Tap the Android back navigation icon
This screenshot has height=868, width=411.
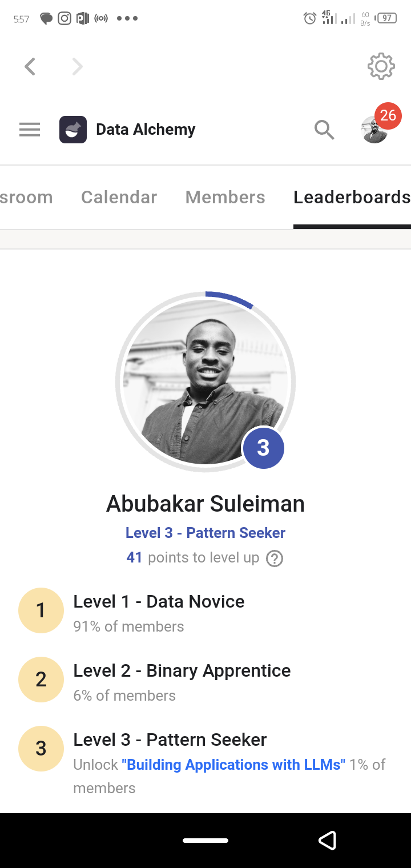[328, 840]
